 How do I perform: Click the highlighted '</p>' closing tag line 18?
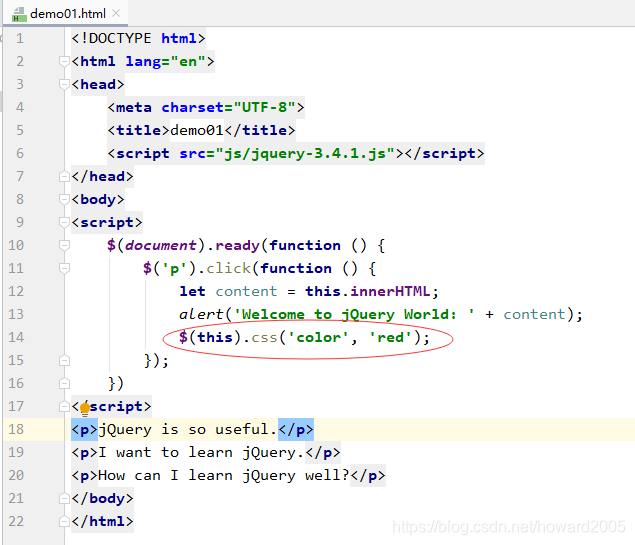pos(296,429)
